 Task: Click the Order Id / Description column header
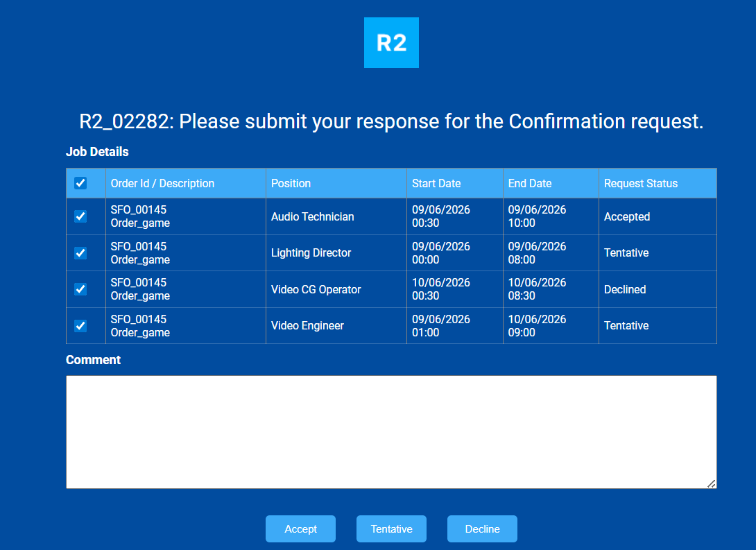tap(186, 183)
